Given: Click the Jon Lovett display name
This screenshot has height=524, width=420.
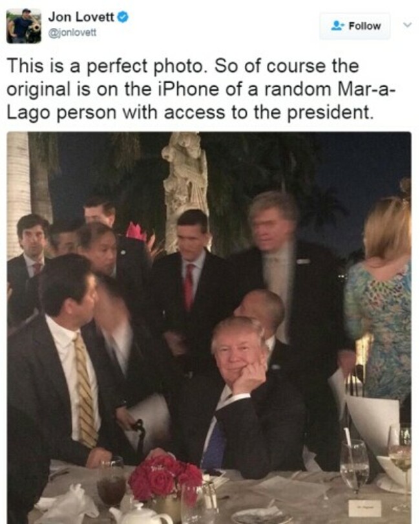Looking at the screenshot, I should tap(81, 17).
